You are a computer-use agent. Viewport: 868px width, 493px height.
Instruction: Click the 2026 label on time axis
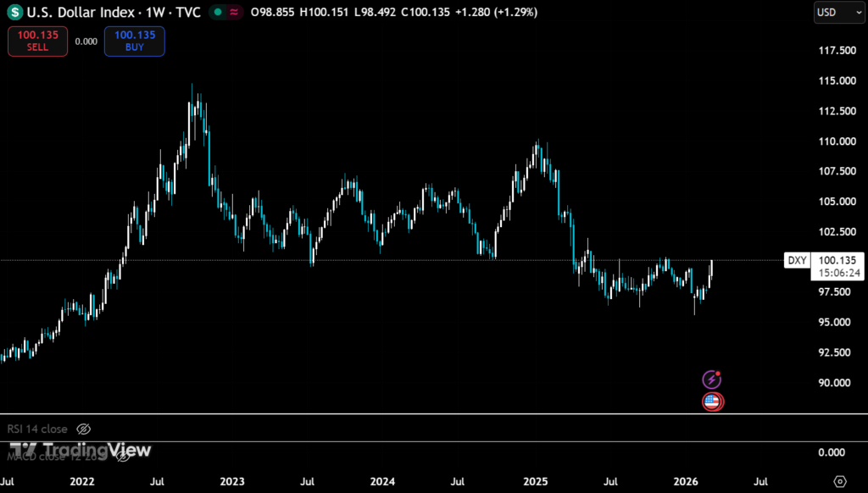coord(685,481)
